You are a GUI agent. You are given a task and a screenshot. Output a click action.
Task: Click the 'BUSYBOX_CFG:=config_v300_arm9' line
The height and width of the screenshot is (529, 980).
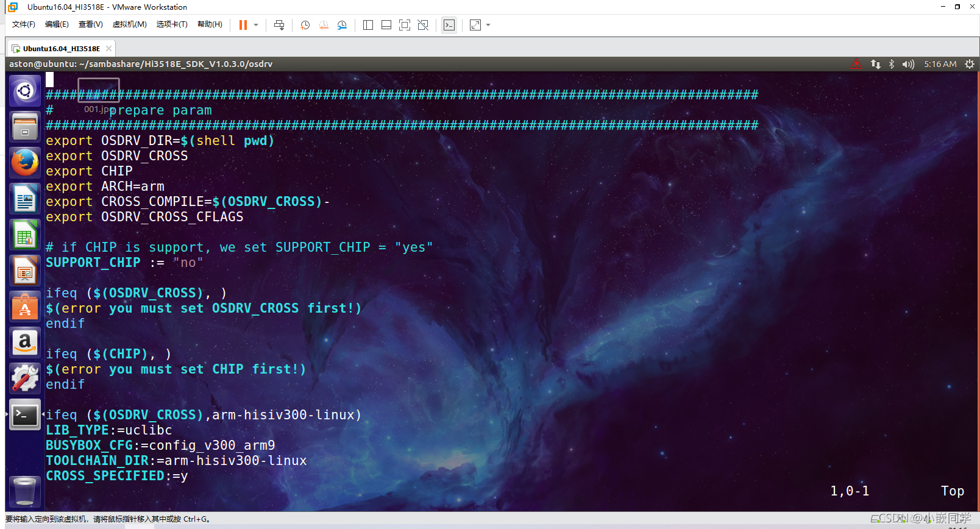pos(160,446)
